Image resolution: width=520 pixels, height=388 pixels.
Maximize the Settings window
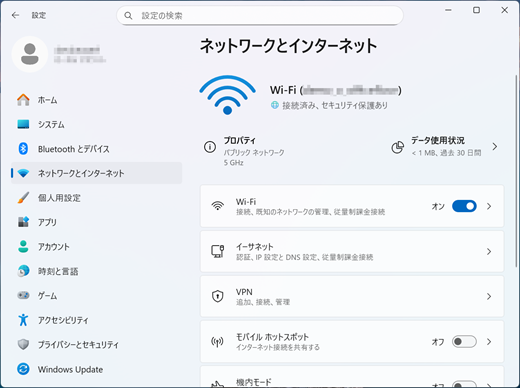476,10
